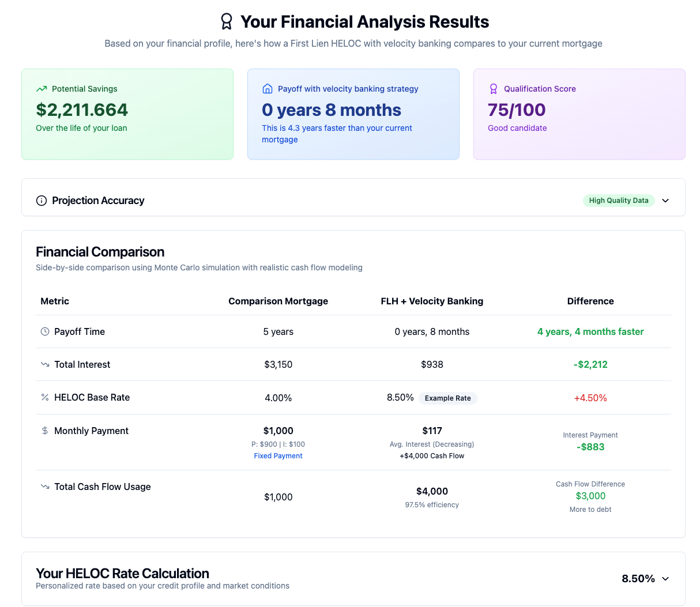
Task: Click the clock icon beside Payoff Time
Action: click(x=45, y=331)
